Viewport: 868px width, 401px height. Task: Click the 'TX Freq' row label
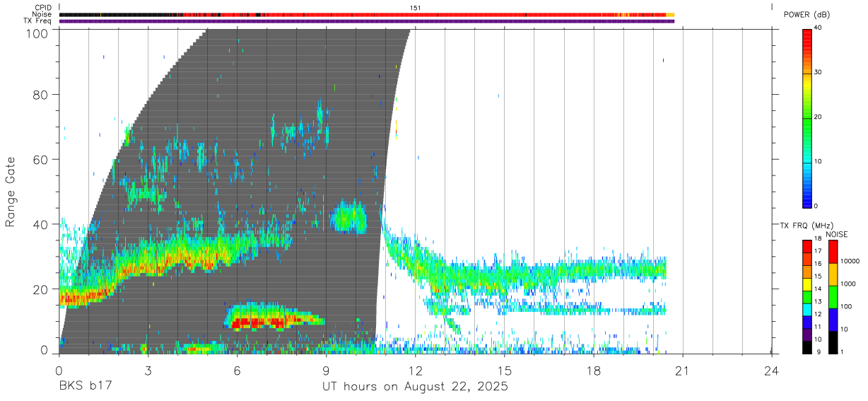(x=37, y=21)
